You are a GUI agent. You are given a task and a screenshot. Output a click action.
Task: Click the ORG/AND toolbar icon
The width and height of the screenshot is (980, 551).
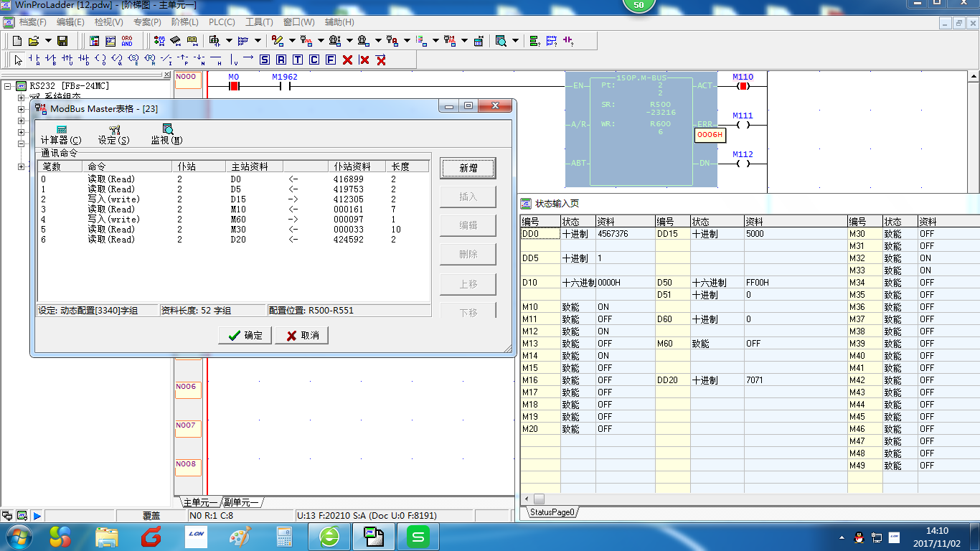click(127, 41)
